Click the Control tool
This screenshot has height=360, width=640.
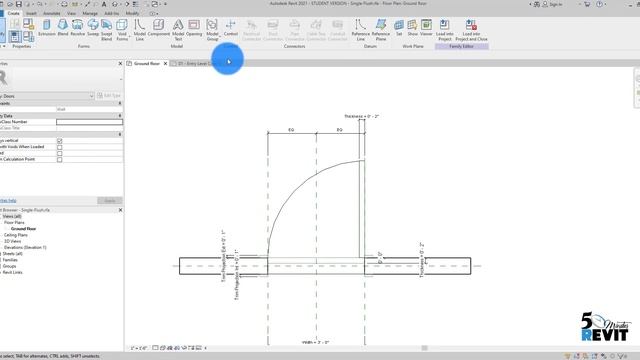[231, 28]
